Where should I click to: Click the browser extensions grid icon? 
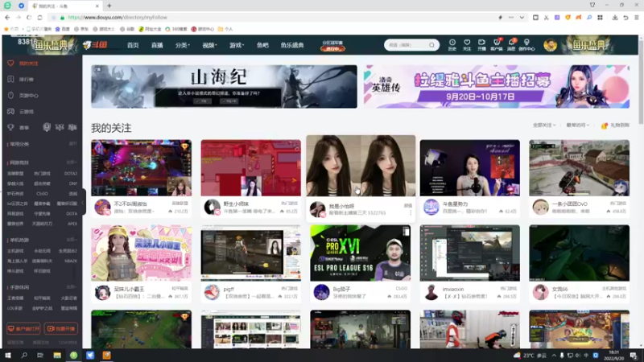600,17
